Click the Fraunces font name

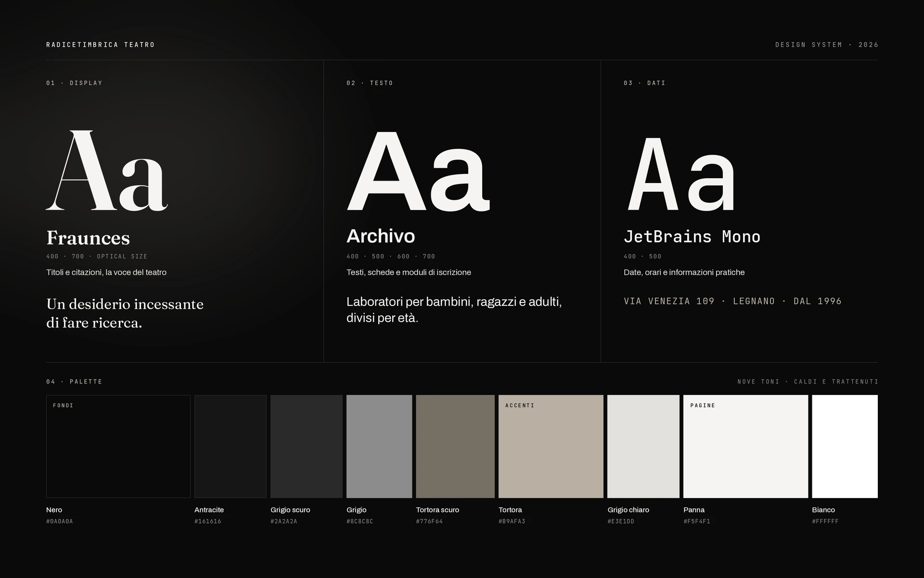88,238
